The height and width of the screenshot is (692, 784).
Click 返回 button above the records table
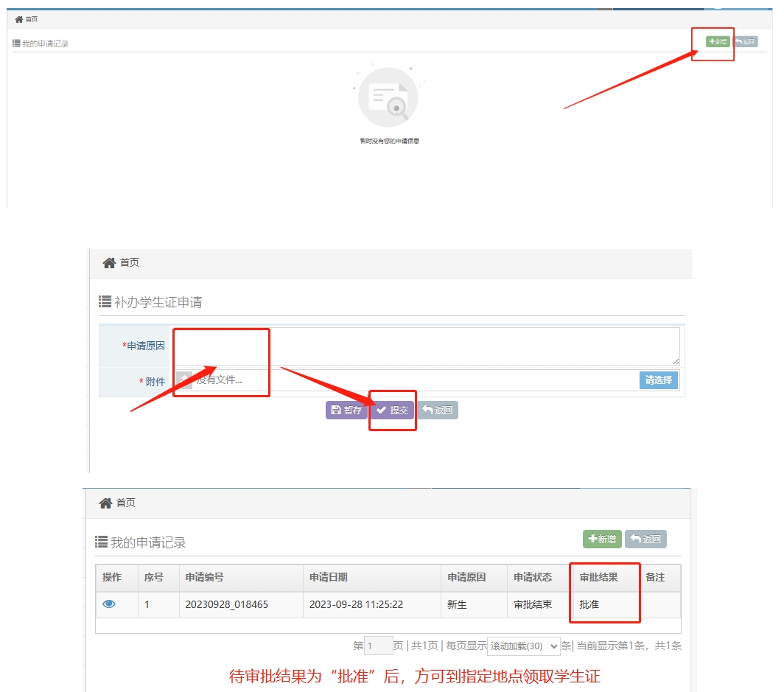click(645, 539)
